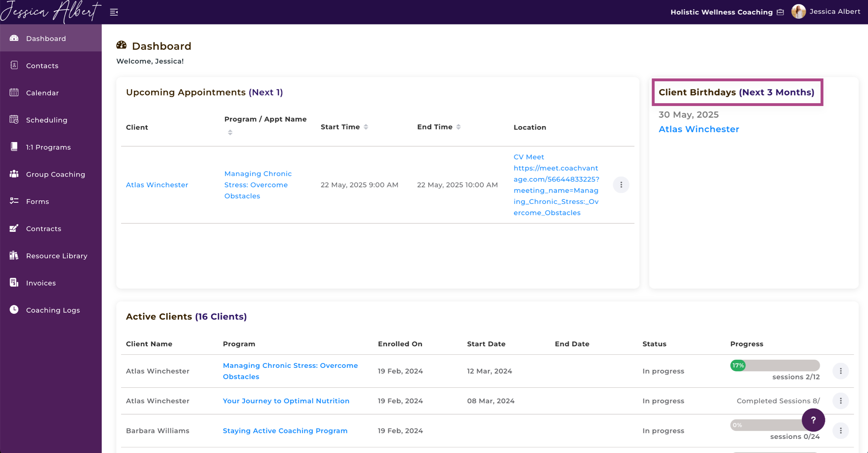The image size is (868, 453).
Task: Click the Forms checklist icon
Action: (x=14, y=201)
